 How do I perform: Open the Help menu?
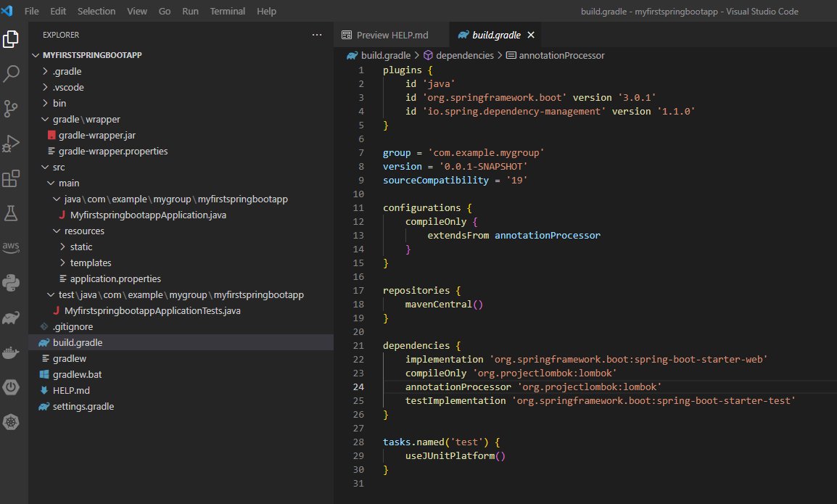click(x=266, y=11)
